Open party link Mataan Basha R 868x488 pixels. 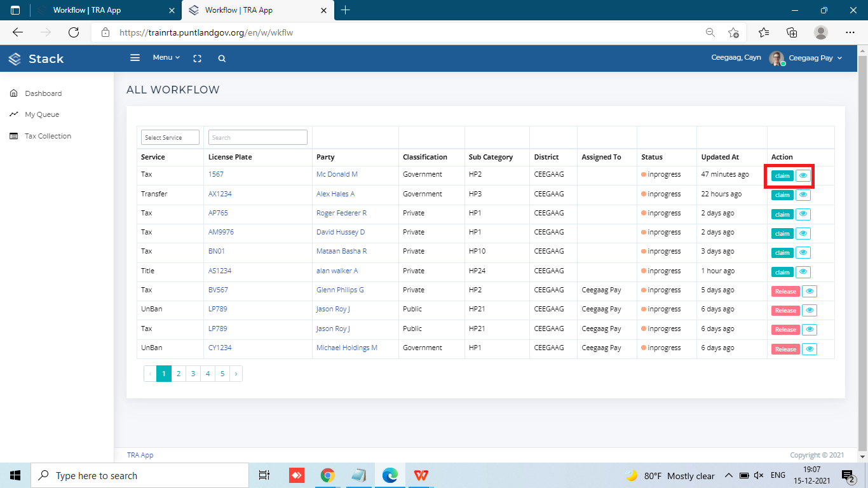coord(341,251)
